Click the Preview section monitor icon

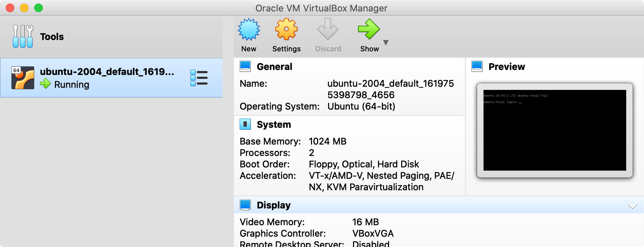[477, 66]
